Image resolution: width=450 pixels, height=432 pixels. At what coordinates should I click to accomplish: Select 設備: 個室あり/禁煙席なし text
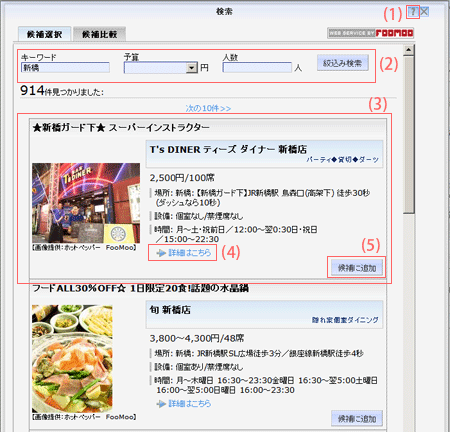point(199,367)
